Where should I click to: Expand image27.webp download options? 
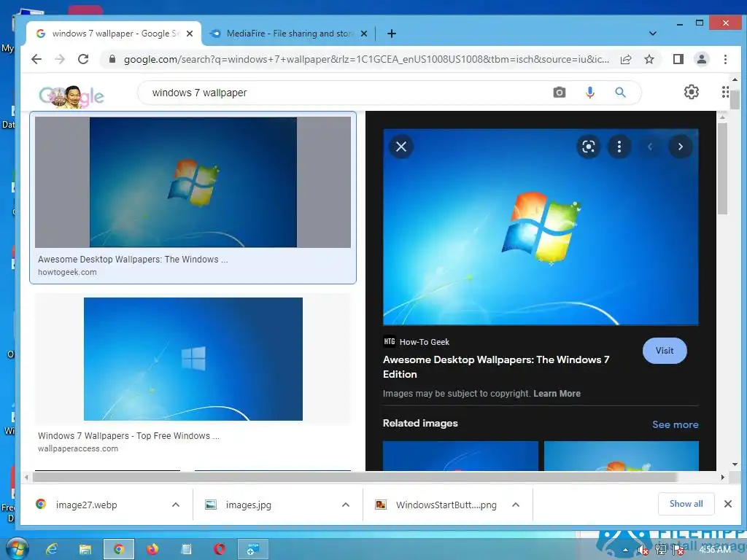176,505
